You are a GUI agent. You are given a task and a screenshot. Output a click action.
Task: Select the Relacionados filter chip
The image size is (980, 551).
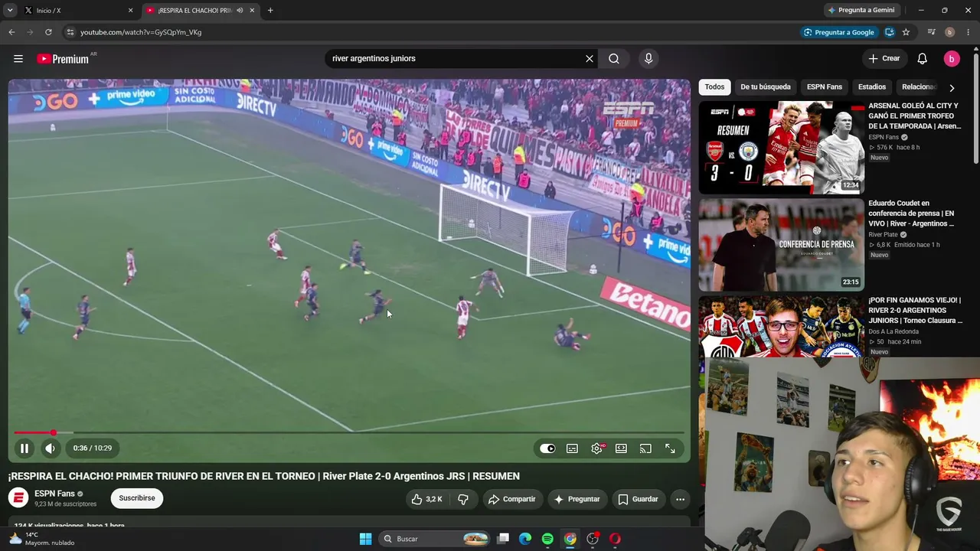click(x=919, y=87)
